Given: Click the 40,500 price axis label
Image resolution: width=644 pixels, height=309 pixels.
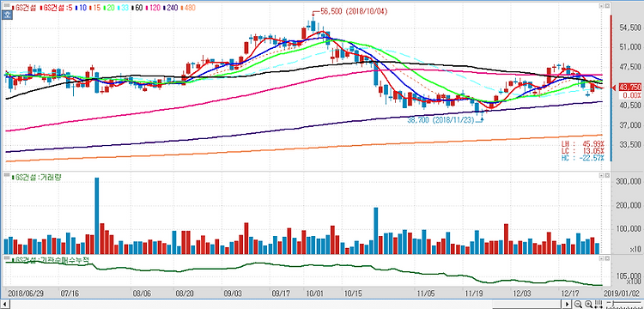Looking at the screenshot, I should coord(630,106).
